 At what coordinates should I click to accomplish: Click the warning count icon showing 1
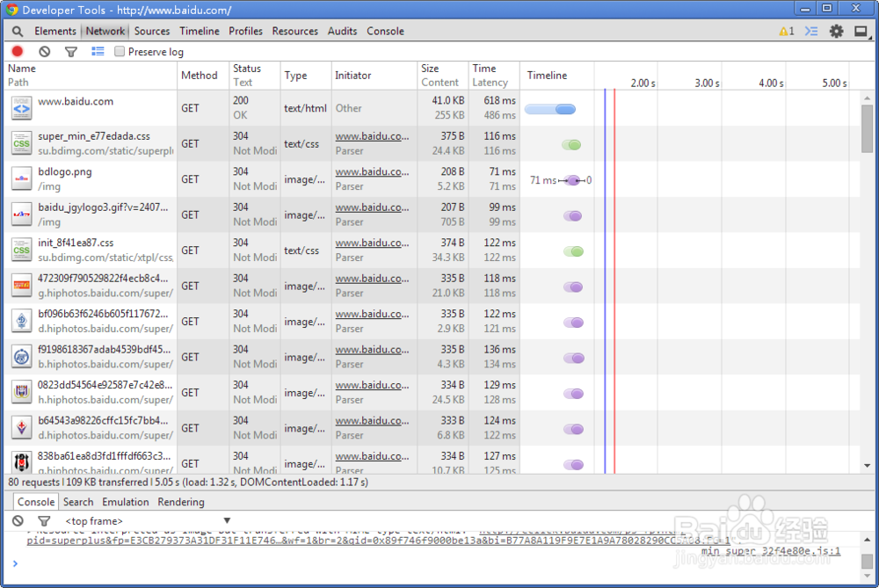tap(787, 32)
